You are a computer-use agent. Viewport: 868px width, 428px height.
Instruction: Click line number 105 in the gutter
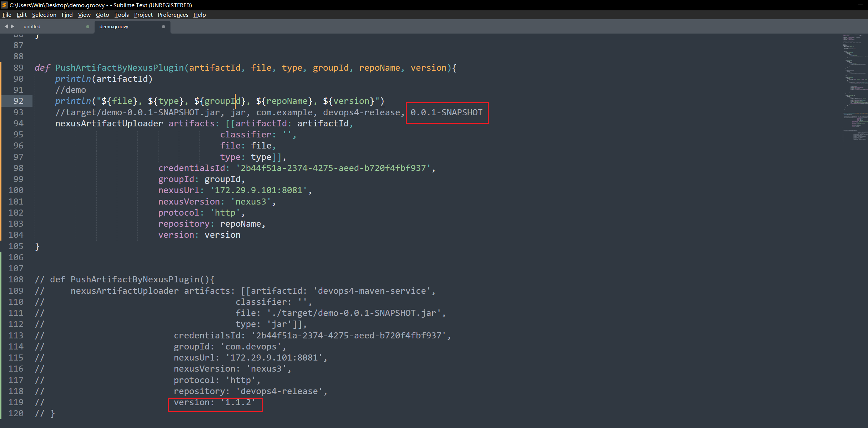tap(16, 246)
